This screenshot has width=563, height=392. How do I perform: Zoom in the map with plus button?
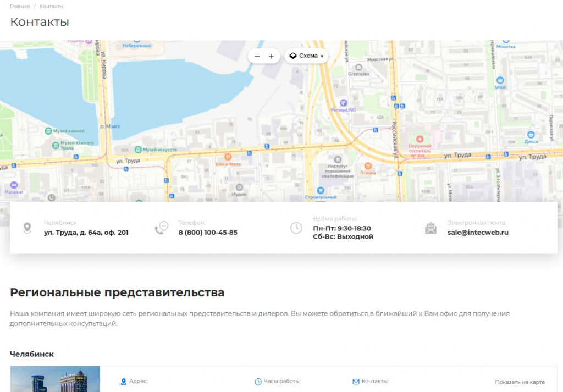271,56
